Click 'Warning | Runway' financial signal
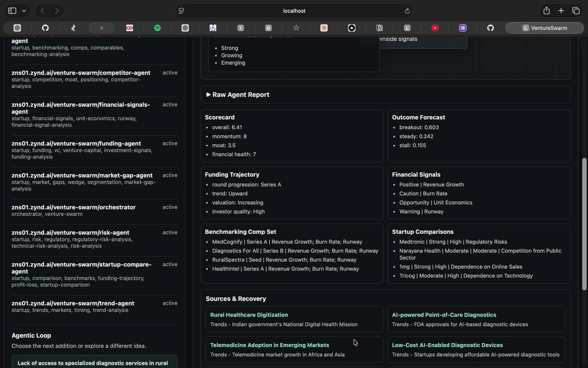This screenshot has width=588, height=368. click(421, 211)
